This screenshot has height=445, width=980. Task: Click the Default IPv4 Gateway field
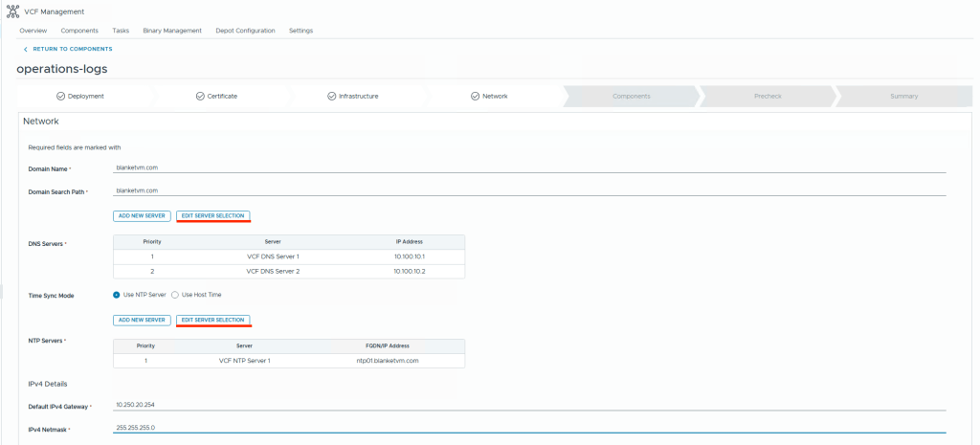tap(528, 405)
